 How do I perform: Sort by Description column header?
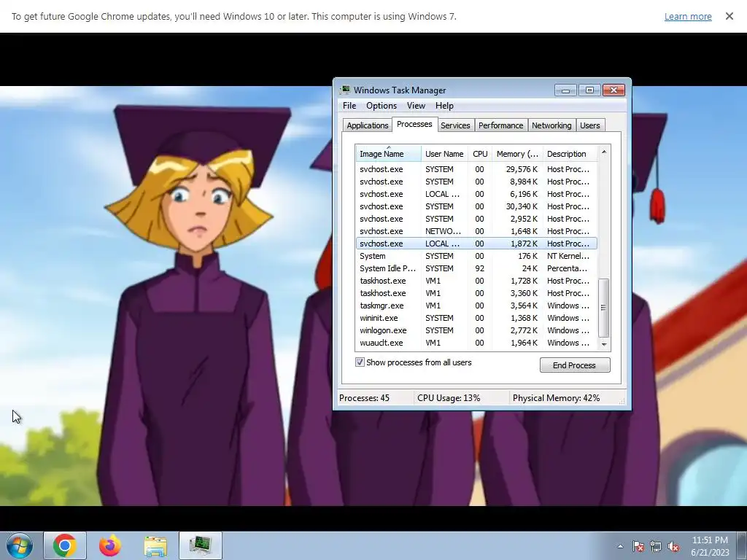(x=570, y=154)
